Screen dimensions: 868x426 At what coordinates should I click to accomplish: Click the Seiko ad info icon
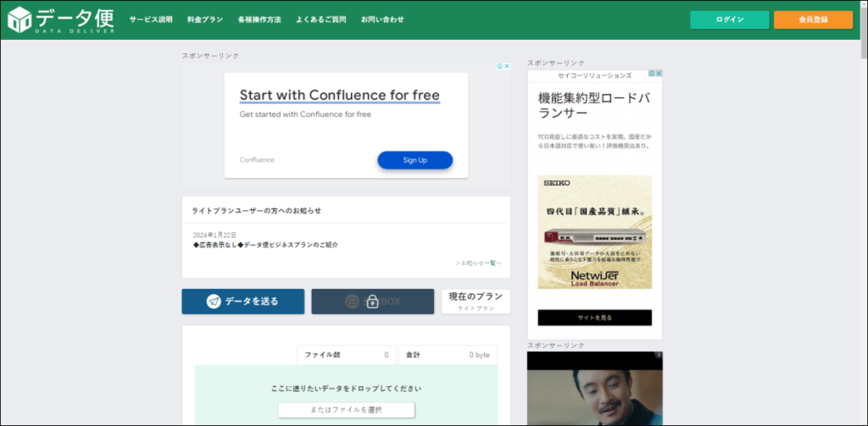(652, 73)
